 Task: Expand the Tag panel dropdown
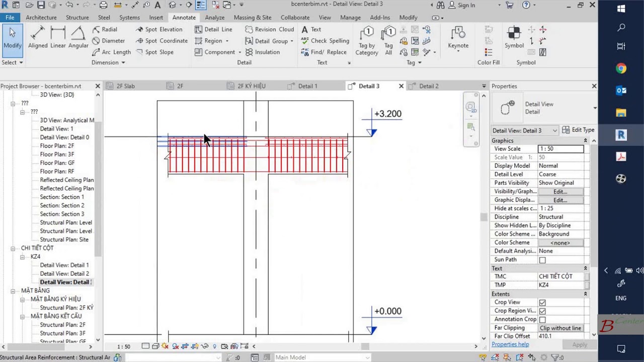[415, 62]
